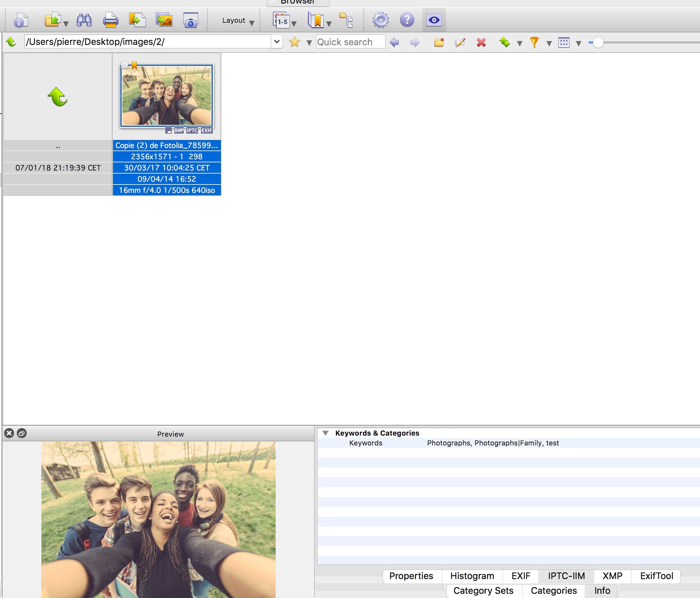Click the red X delete icon
Image resolution: width=700 pixels, height=598 pixels.
tap(481, 42)
